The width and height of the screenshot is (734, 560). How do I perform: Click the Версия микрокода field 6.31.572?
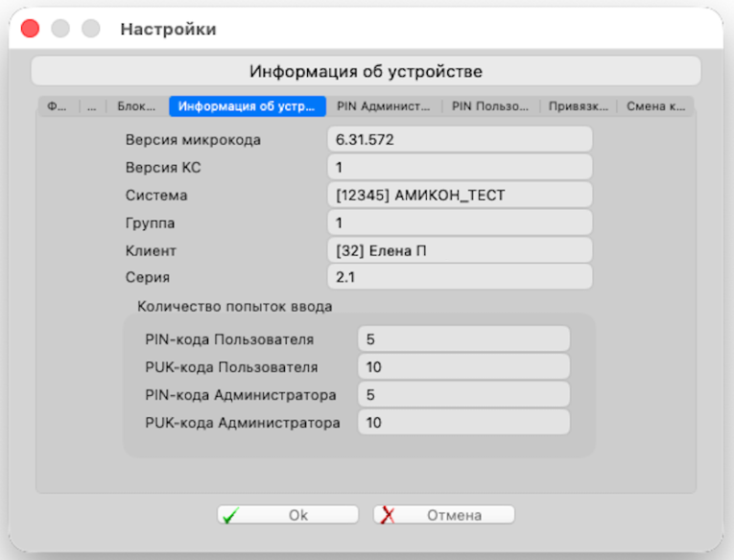(x=460, y=139)
